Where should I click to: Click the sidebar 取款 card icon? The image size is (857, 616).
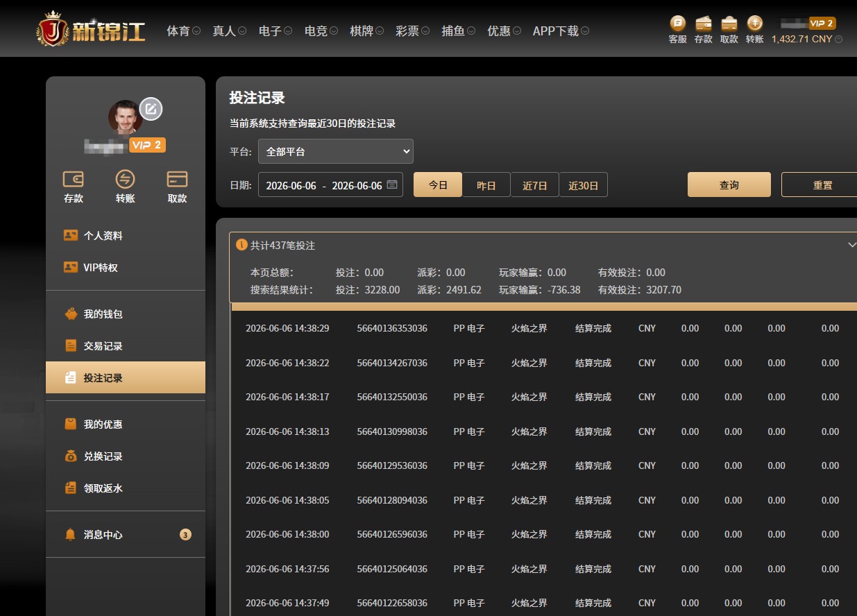[178, 179]
